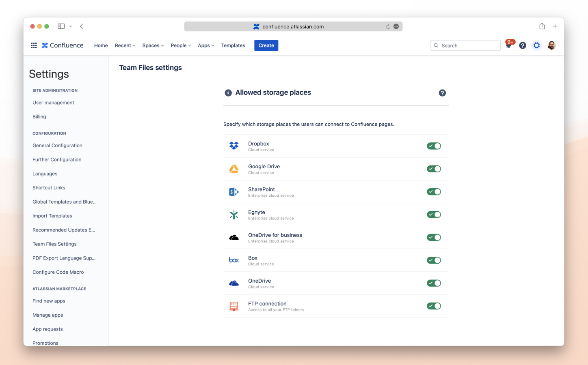This screenshot has width=588, height=365.
Task: Open Configure Code Macro link
Action: (x=58, y=272)
